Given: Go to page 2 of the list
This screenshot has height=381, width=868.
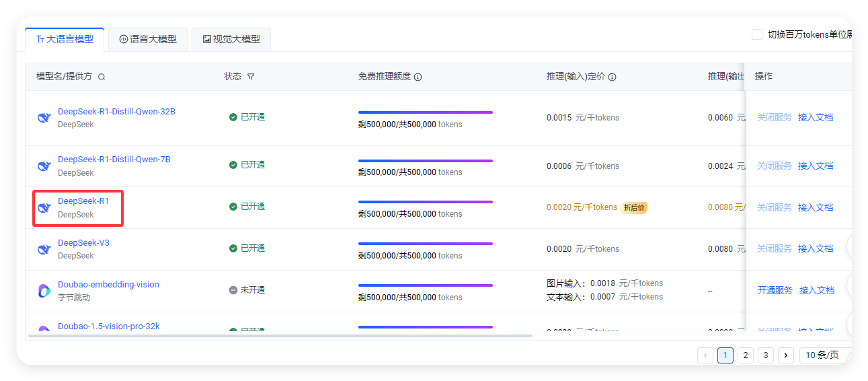Looking at the screenshot, I should [x=746, y=355].
